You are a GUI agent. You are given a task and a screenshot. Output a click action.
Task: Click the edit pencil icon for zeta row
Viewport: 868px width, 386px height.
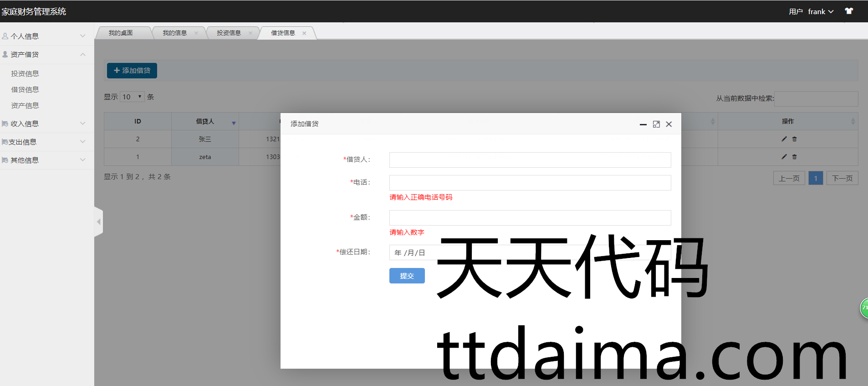click(784, 157)
